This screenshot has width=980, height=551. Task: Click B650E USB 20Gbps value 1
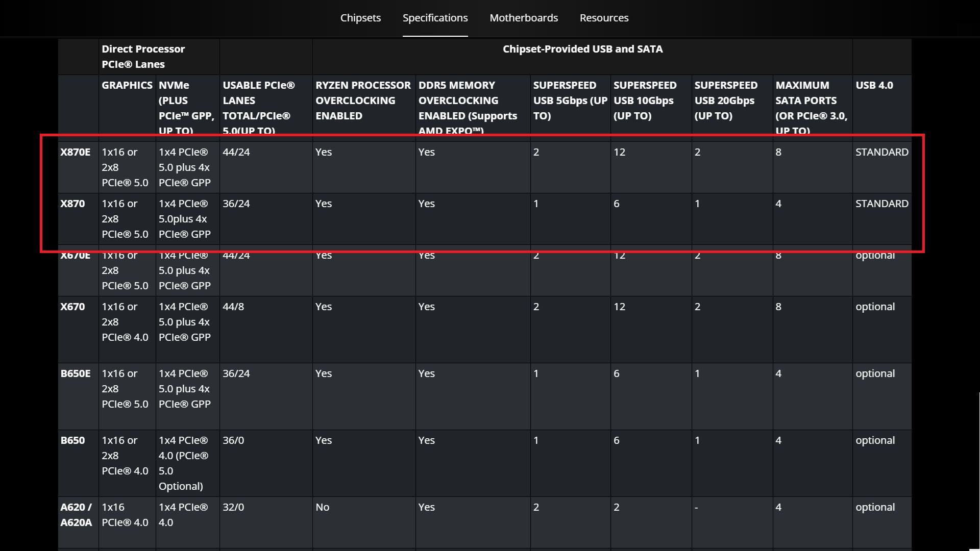pos(697,373)
